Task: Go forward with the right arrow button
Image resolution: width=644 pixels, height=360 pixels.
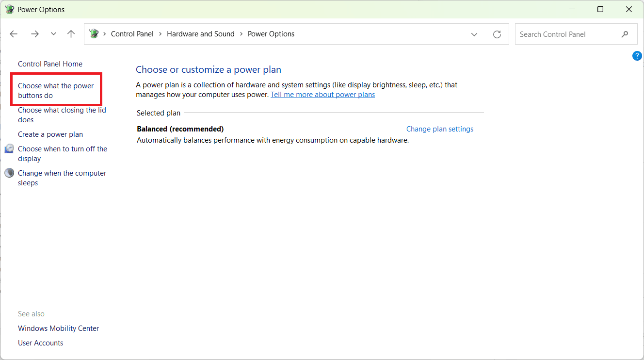Action: point(34,34)
